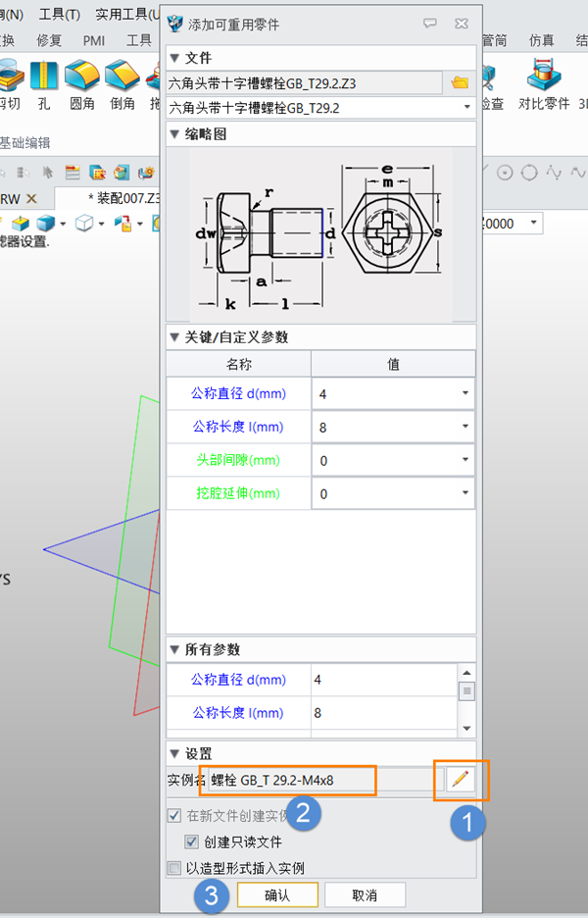Click 公称直径 d(mm) in 所有参数 list
Viewport: 588px width, 918px height.
click(x=238, y=680)
